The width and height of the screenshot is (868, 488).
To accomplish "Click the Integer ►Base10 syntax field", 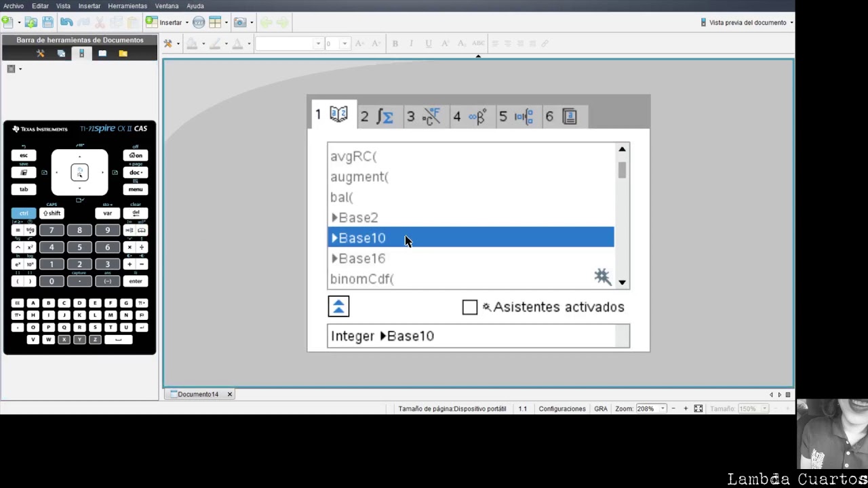I will (478, 336).
